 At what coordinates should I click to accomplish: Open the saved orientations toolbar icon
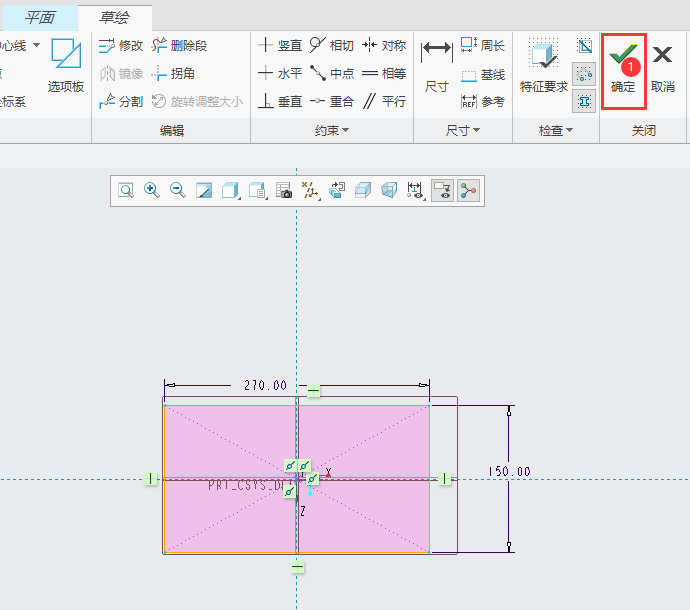click(x=257, y=191)
